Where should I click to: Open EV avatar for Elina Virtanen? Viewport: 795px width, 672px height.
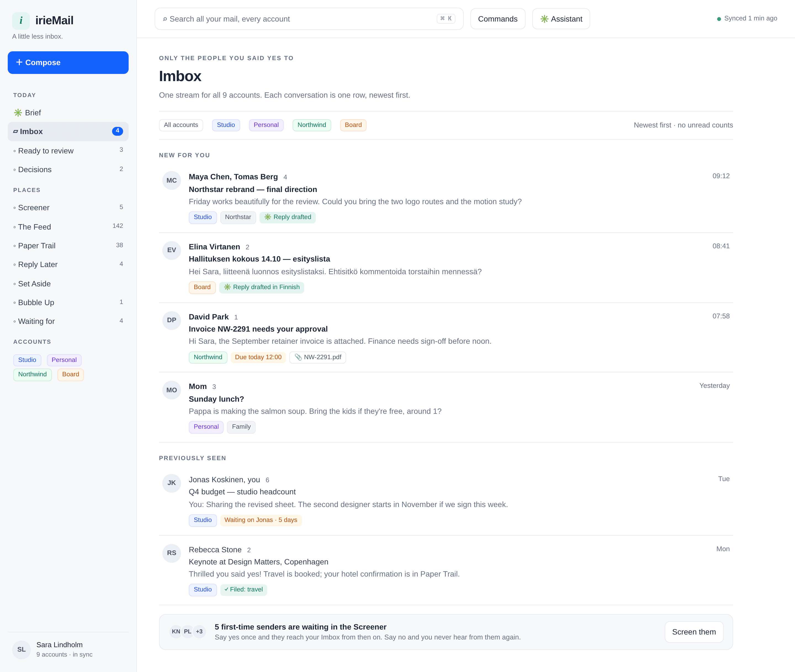(x=171, y=250)
